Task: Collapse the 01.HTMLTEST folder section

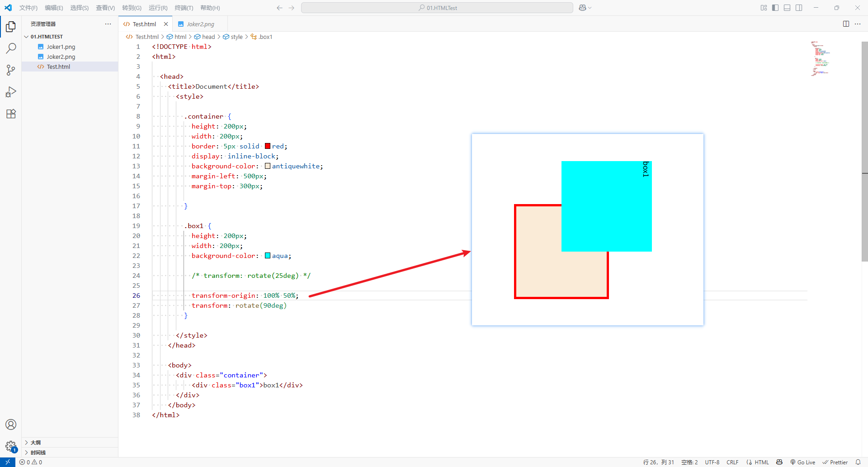Action: [x=70, y=37]
